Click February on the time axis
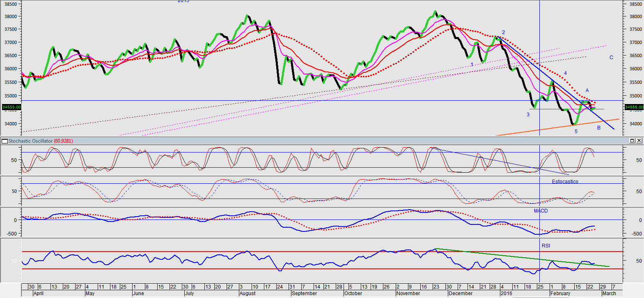 click(x=560, y=293)
